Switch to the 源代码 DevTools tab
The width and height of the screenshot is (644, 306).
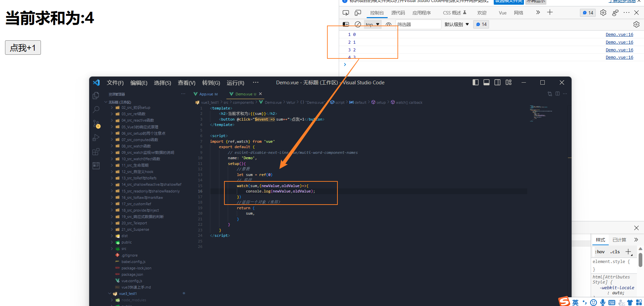(x=398, y=12)
